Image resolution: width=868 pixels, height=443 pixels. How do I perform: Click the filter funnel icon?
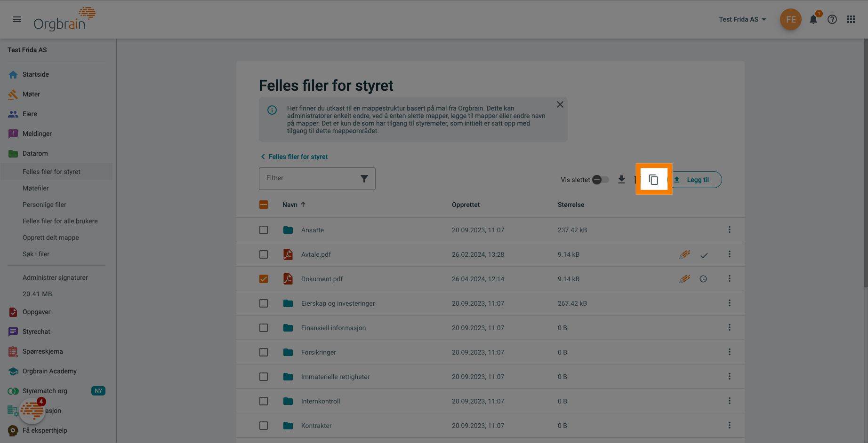pos(364,179)
